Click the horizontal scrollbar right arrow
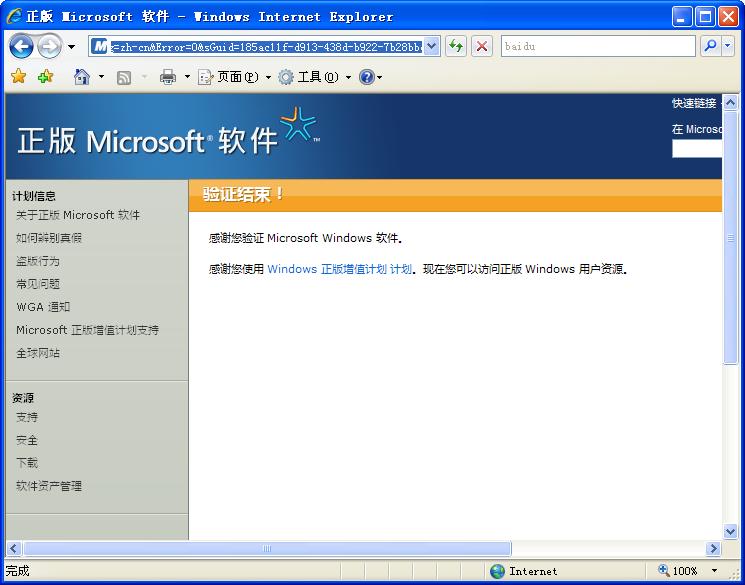Image resolution: width=745 pixels, height=585 pixels. [x=713, y=548]
